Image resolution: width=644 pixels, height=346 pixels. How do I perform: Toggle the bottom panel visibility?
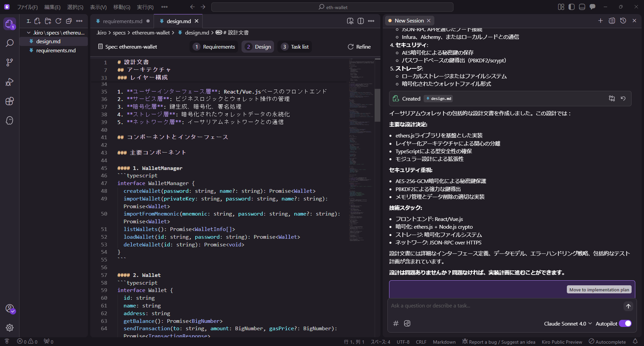pos(582,7)
